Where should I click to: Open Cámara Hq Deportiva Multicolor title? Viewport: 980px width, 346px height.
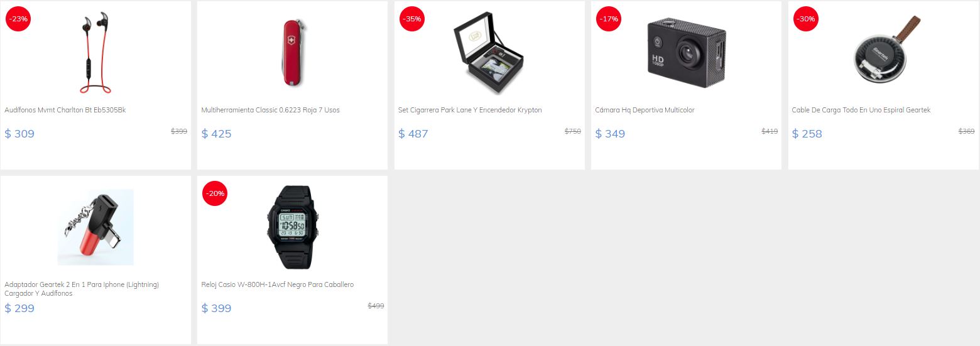[645, 110]
